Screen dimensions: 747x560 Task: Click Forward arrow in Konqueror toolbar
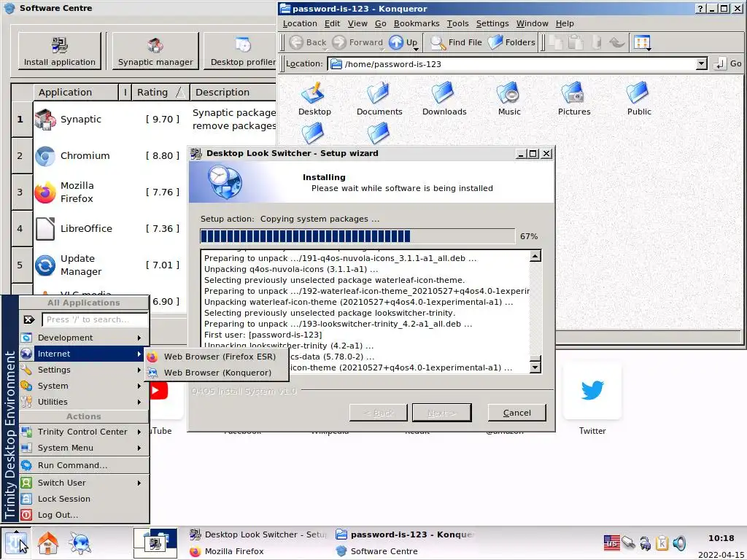click(x=357, y=42)
